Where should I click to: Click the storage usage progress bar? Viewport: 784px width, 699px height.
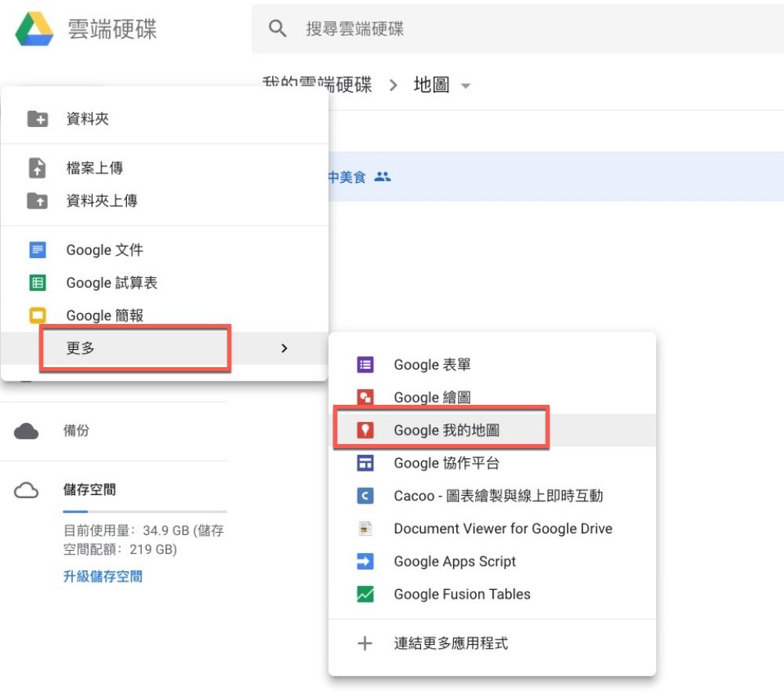(145, 512)
